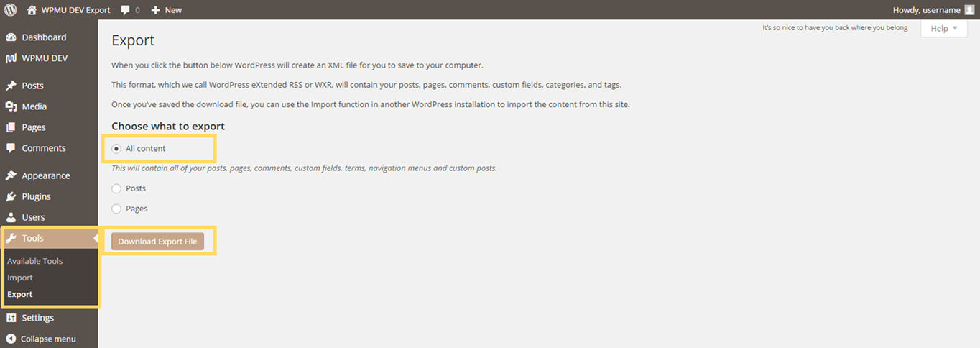Visit the WPMU DEV Export site link
980x348 pixels.
(x=75, y=10)
